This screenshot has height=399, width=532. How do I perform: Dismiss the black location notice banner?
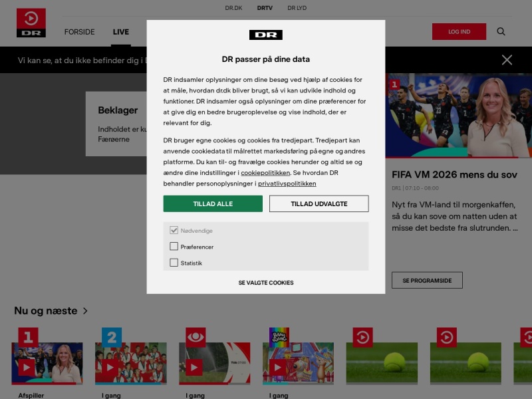coord(507,60)
